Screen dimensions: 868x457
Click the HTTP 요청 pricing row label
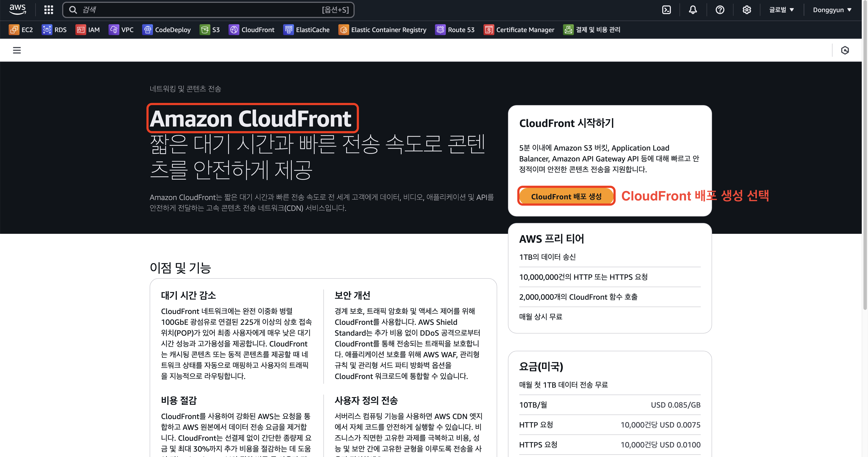coord(536,425)
